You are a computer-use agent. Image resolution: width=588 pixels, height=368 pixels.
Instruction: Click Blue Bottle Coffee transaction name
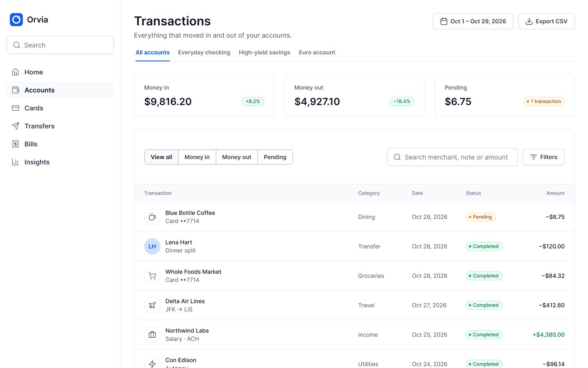[190, 213]
